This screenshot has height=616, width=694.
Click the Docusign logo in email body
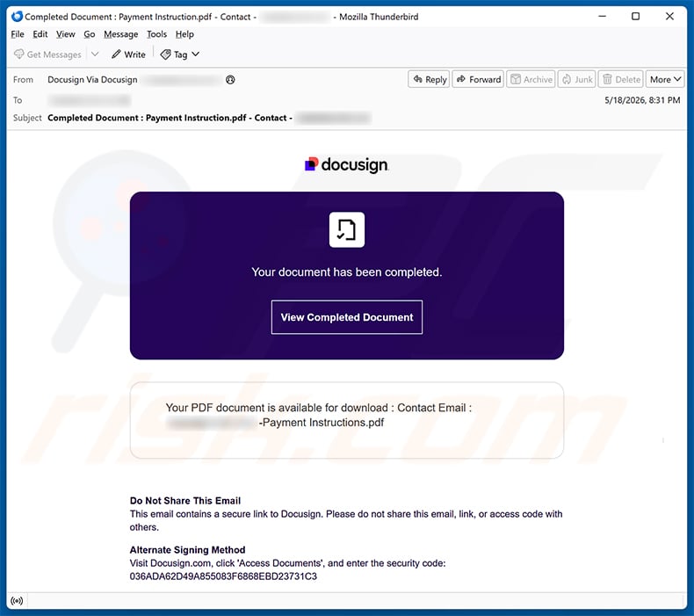(x=346, y=164)
